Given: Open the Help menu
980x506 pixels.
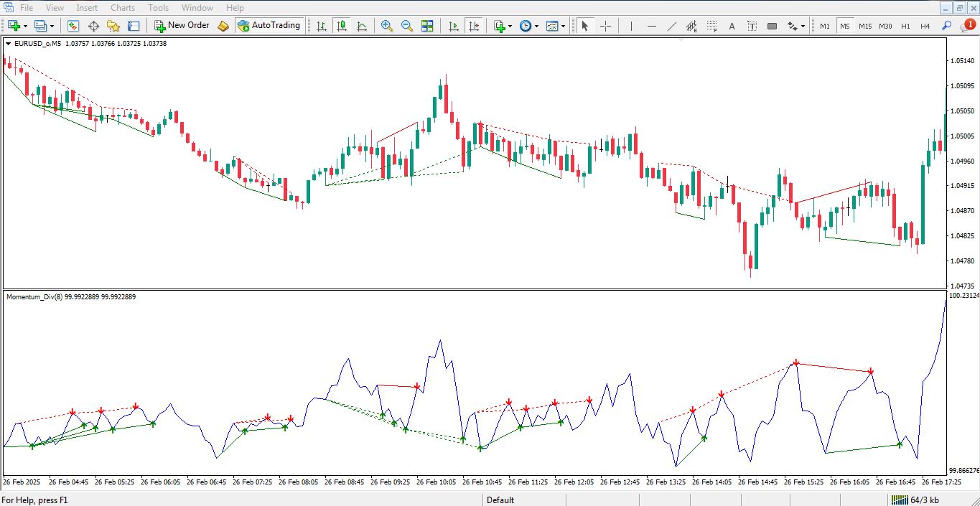Looking at the screenshot, I should click(x=235, y=8).
